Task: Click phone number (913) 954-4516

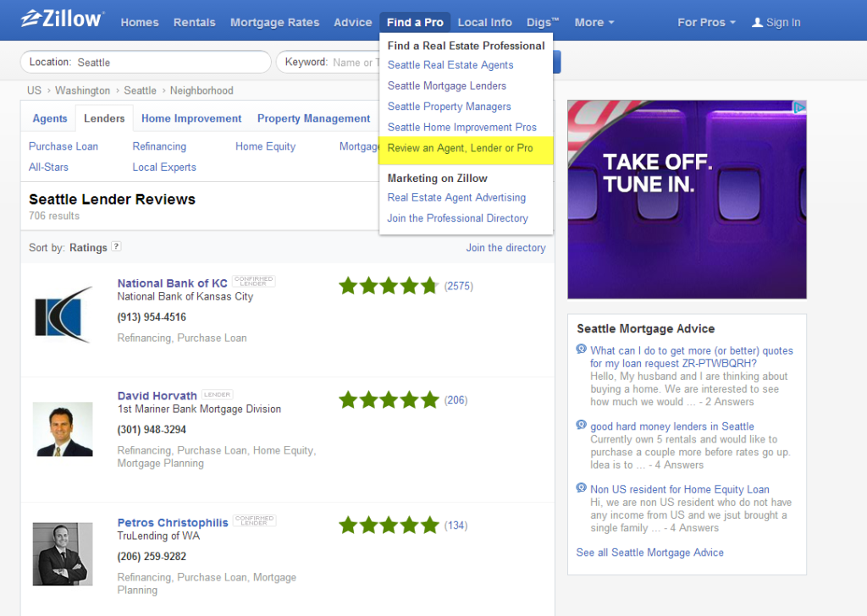Action: [152, 317]
